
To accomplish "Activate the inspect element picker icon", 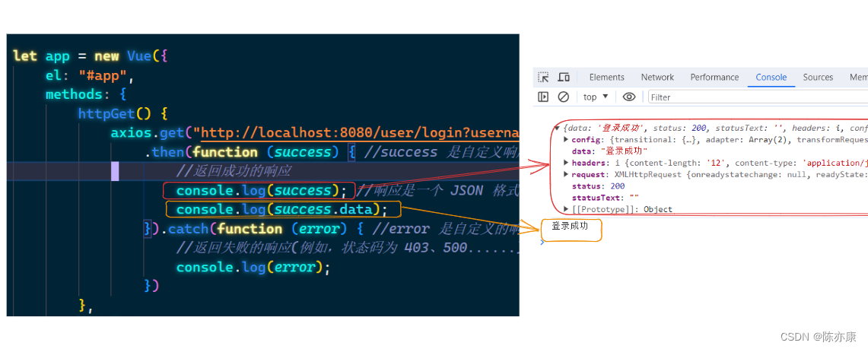I will (543, 78).
